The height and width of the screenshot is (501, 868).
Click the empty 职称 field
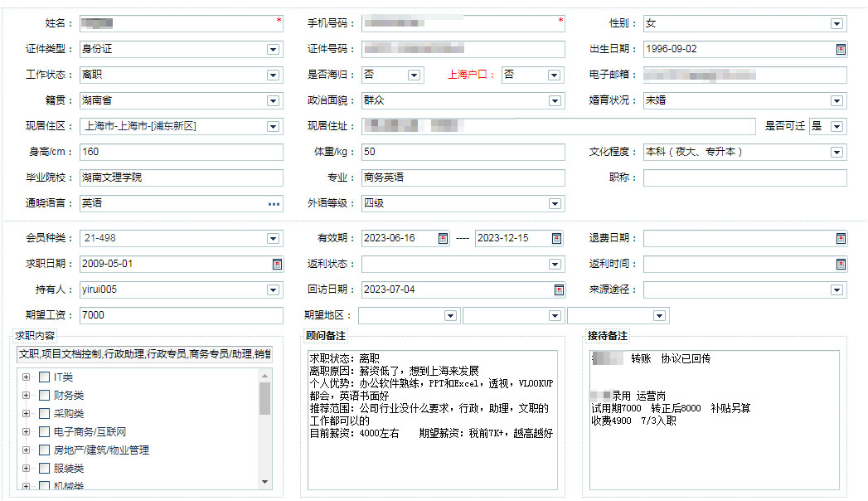point(745,178)
